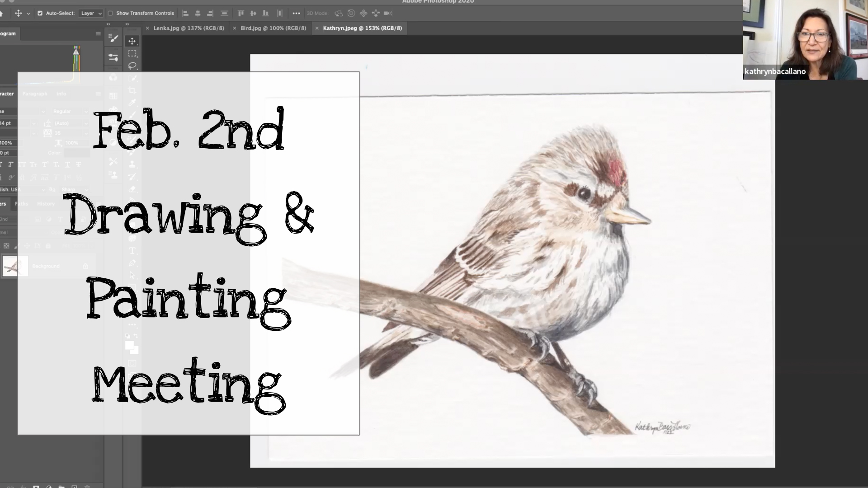This screenshot has height=488, width=868.
Task: Open the Swatches grid panel icon
Action: point(113,96)
